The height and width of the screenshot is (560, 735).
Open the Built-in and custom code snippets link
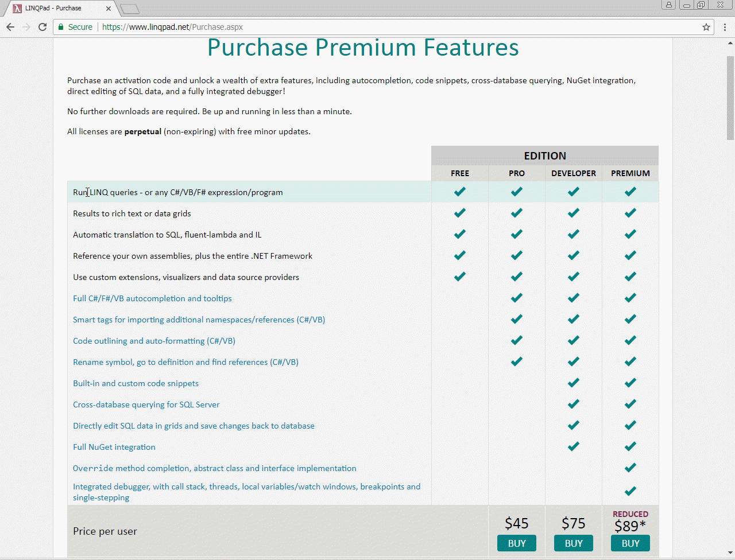(136, 383)
